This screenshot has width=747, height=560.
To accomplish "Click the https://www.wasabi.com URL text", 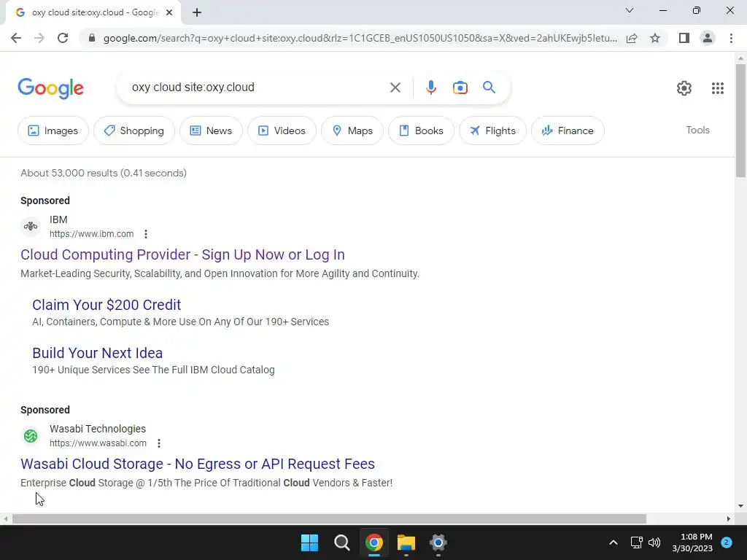I will (98, 443).
